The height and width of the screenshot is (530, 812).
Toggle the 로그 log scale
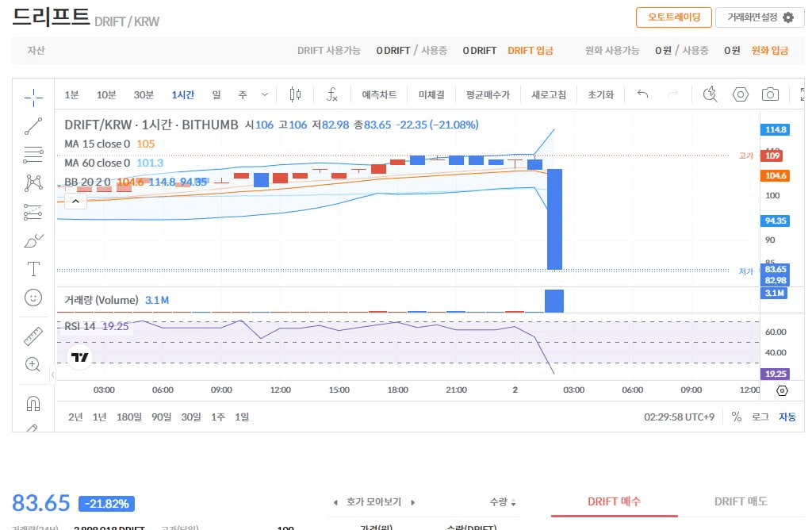(x=760, y=417)
